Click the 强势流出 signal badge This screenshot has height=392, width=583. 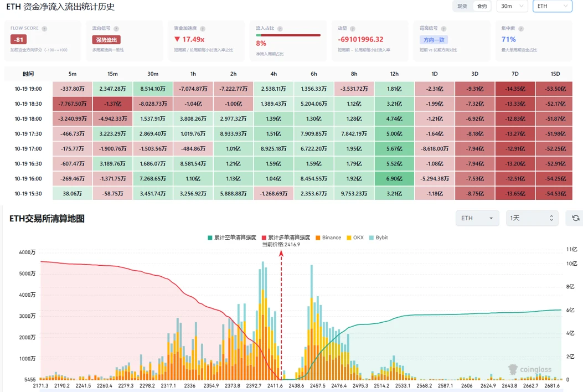(106, 40)
